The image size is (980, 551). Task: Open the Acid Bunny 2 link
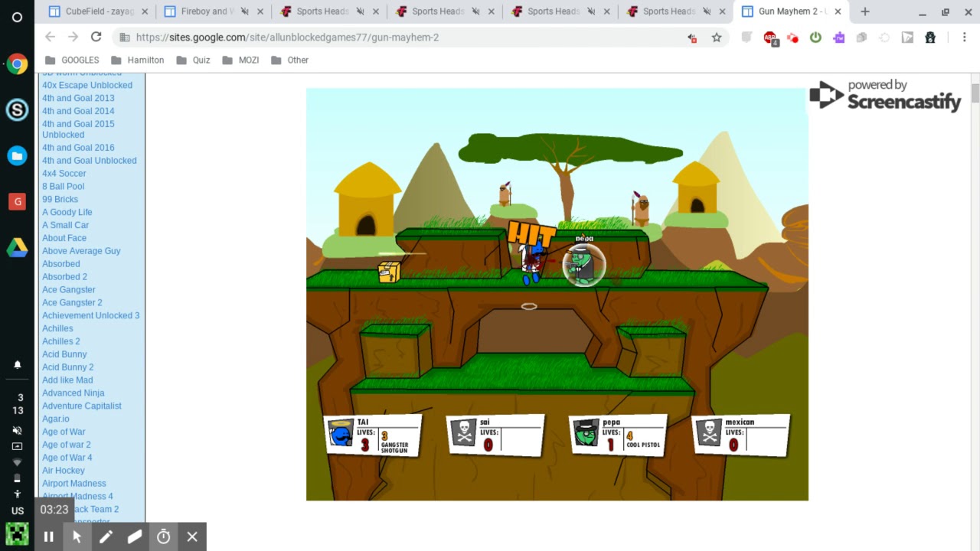coord(67,367)
